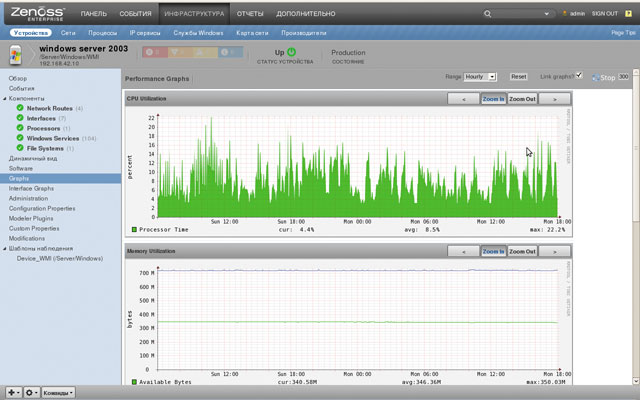Select the Сети sub-tab
The width and height of the screenshot is (640, 400).
click(68, 33)
